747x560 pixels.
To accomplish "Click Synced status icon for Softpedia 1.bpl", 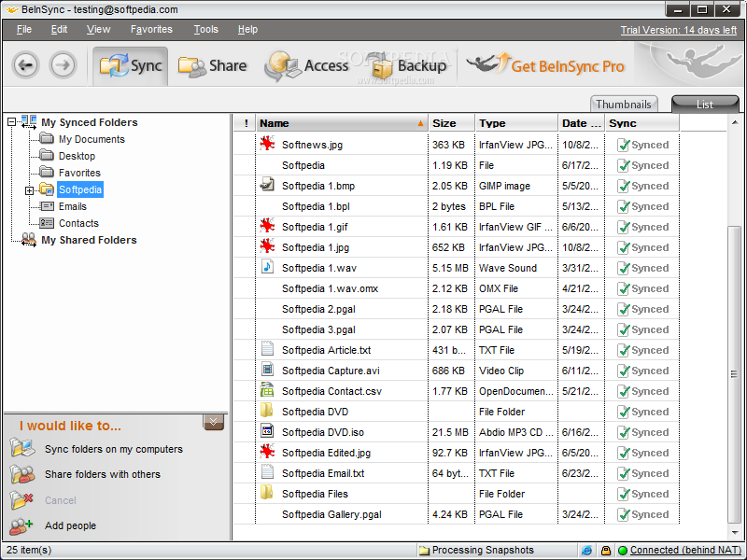I will tap(623, 206).
